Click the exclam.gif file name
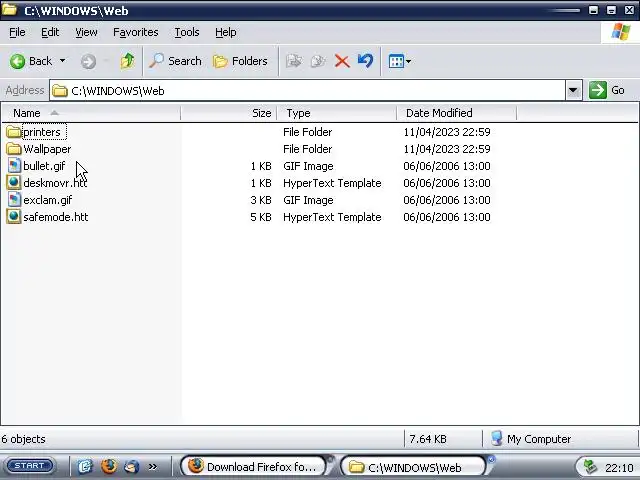Image resolution: width=640 pixels, height=480 pixels. click(48, 200)
